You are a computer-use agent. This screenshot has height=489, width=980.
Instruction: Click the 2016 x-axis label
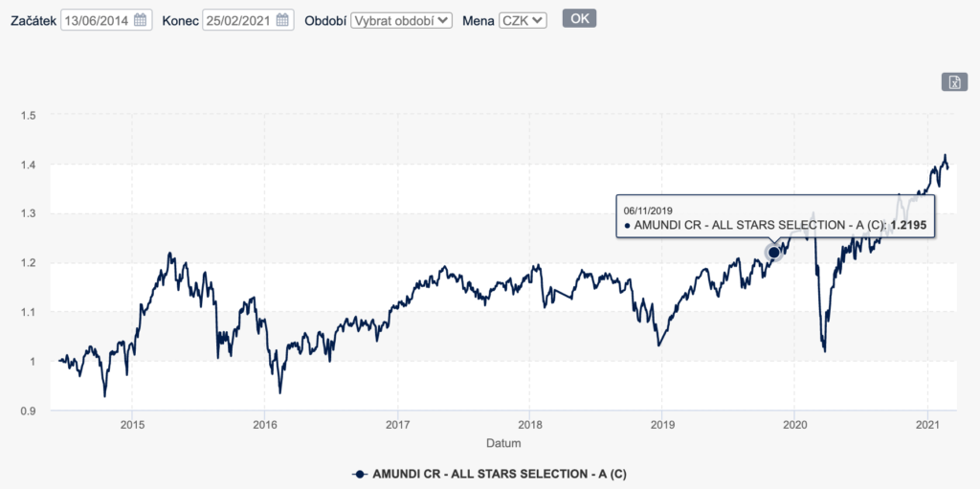click(x=264, y=427)
